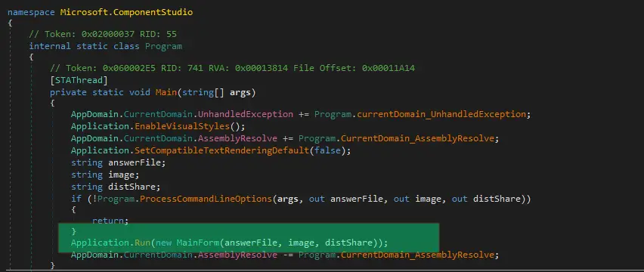Click args inside ProcessCommandLineOptions call
Viewport: 644px width, 272px height.
coord(288,199)
